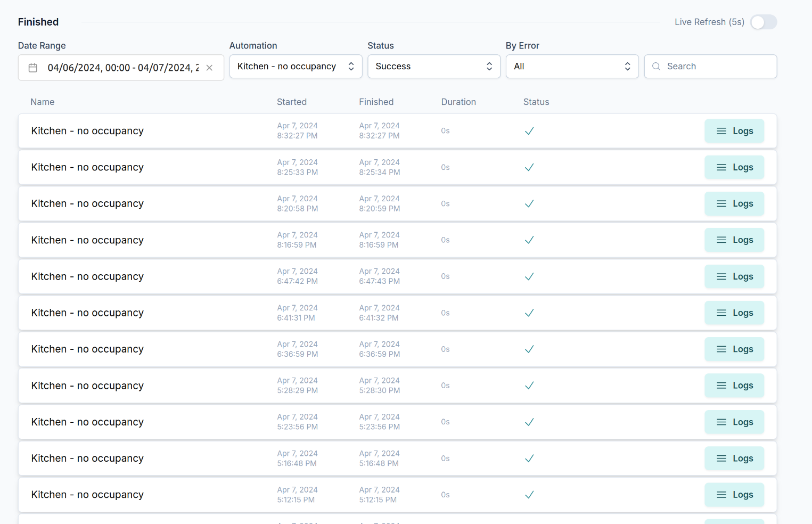View Logs for the 5:16:48 PM run
This screenshot has height=524, width=812.
pos(734,458)
